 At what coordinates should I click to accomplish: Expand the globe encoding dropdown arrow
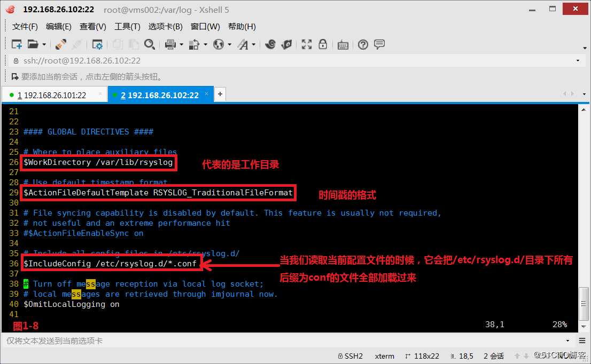(230, 45)
